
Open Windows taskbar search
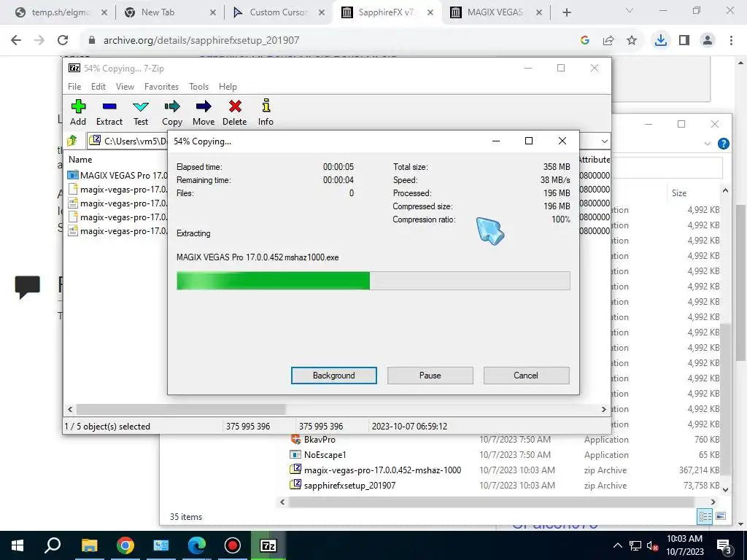(x=53, y=545)
